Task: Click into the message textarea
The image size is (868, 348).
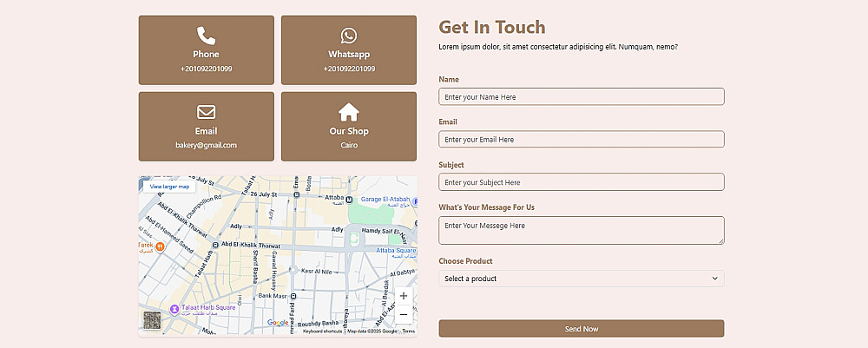Action: tap(582, 230)
